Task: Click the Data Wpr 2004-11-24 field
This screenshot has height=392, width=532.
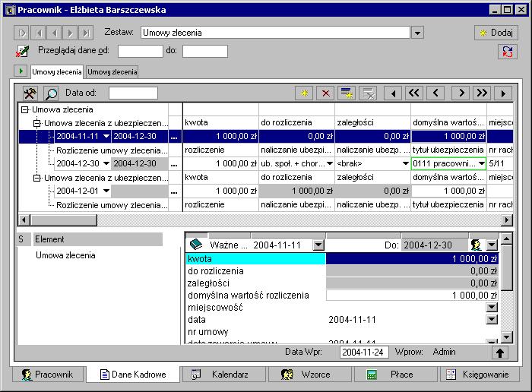Action: point(364,352)
